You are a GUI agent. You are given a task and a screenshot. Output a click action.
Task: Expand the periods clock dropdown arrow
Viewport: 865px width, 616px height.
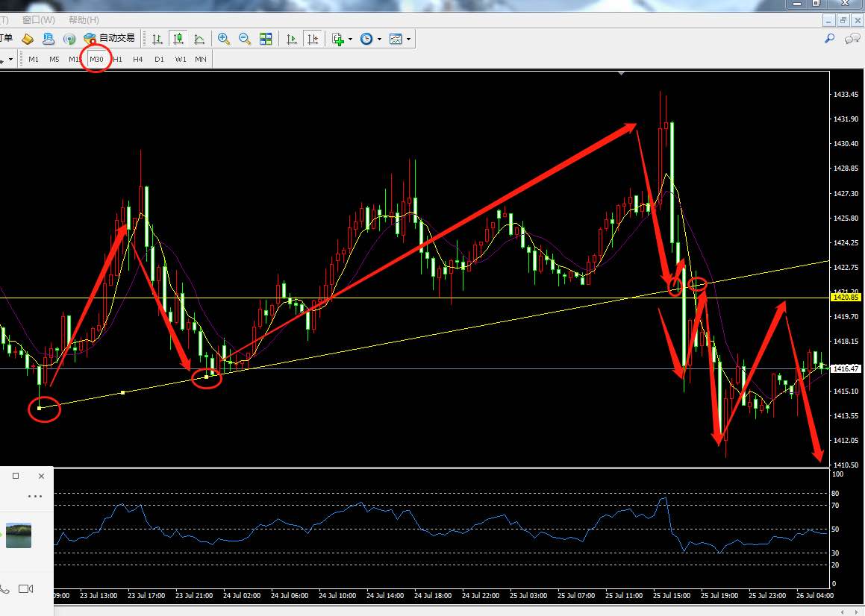[x=379, y=40]
